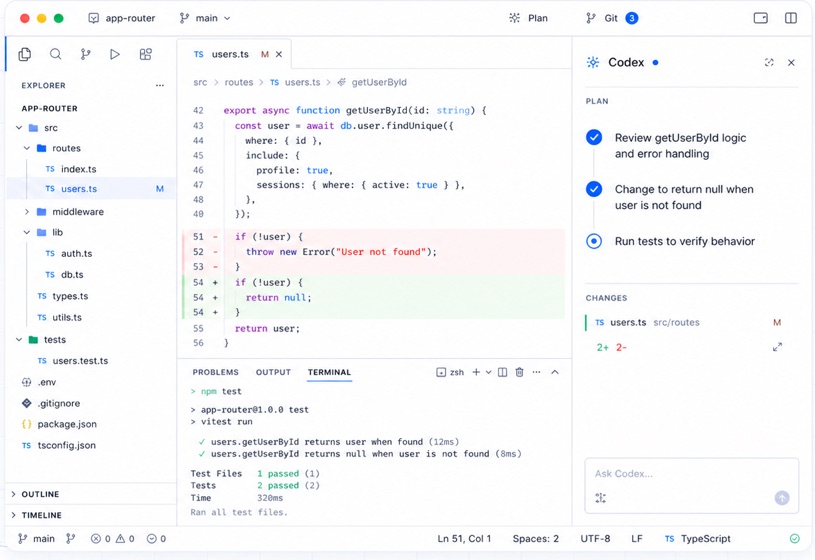Open the Search icon in sidebar
Image resolution: width=815 pixels, height=560 pixels.
[x=55, y=54]
